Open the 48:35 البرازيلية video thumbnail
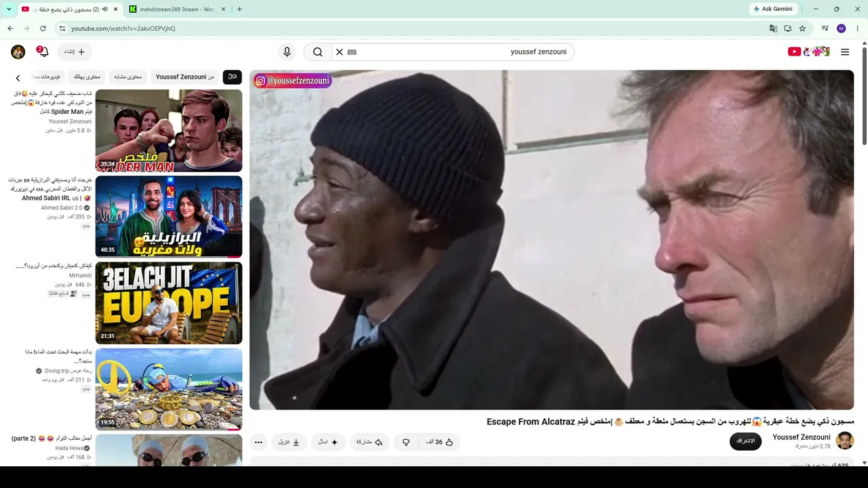 click(169, 217)
